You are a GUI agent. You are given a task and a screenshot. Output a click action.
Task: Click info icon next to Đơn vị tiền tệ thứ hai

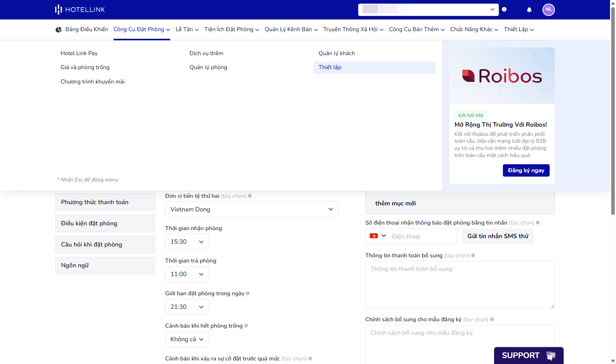(250, 196)
